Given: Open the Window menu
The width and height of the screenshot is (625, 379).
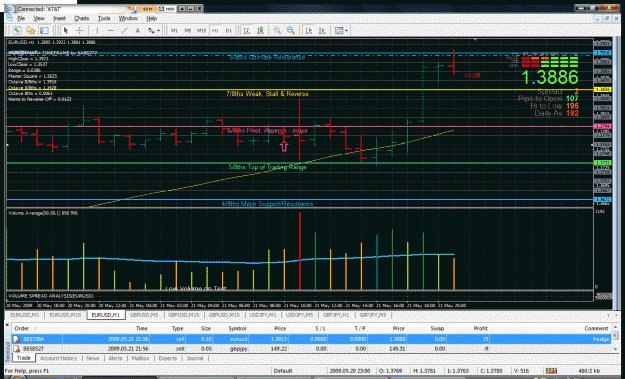Looking at the screenshot, I should click(x=128, y=18).
